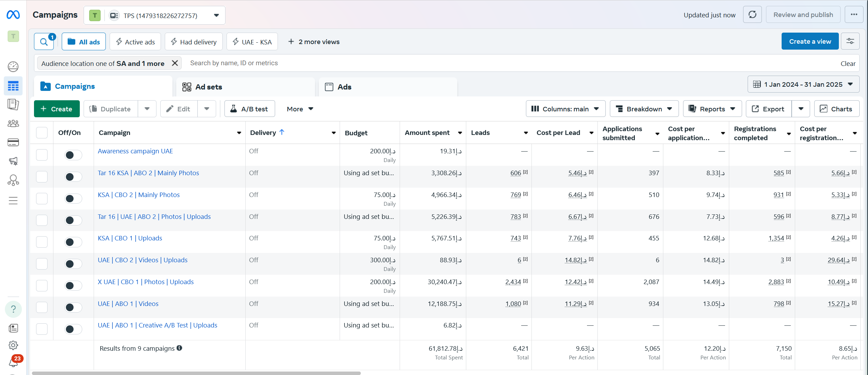Open the Reports dropdown
The width and height of the screenshot is (868, 375).
[x=712, y=109]
